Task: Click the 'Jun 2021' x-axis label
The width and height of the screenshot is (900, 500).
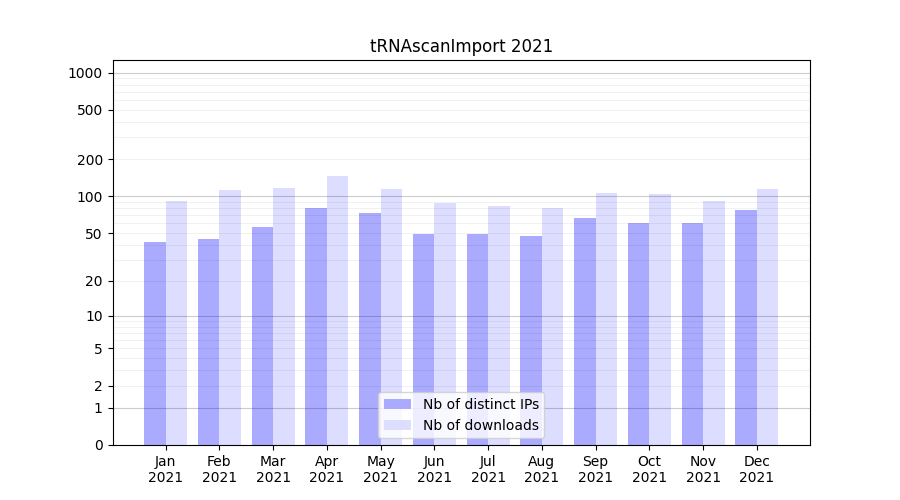Action: coord(434,469)
